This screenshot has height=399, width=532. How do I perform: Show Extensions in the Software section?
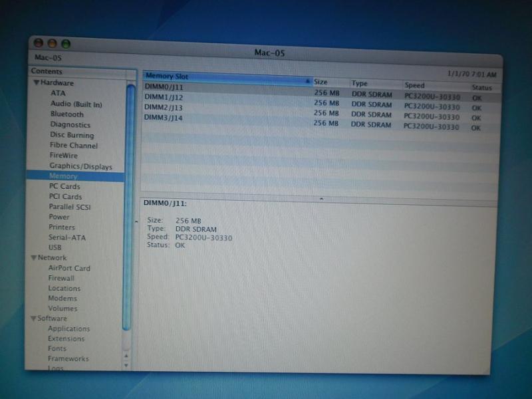pyautogui.click(x=66, y=338)
